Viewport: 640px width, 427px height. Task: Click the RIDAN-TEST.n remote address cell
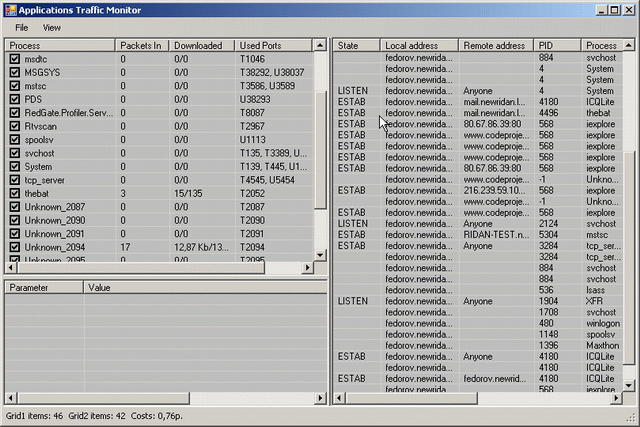(496, 235)
